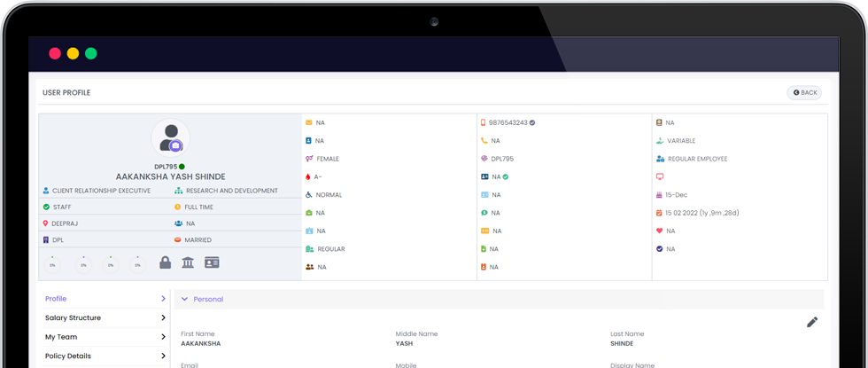Viewport: 868px width, 368px height.
Task: Click the green online status dot beside DPL795
Action: pos(182,167)
